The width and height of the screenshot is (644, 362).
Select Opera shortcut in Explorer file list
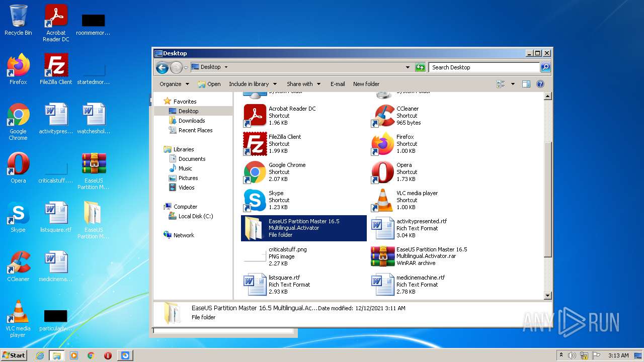(x=431, y=172)
